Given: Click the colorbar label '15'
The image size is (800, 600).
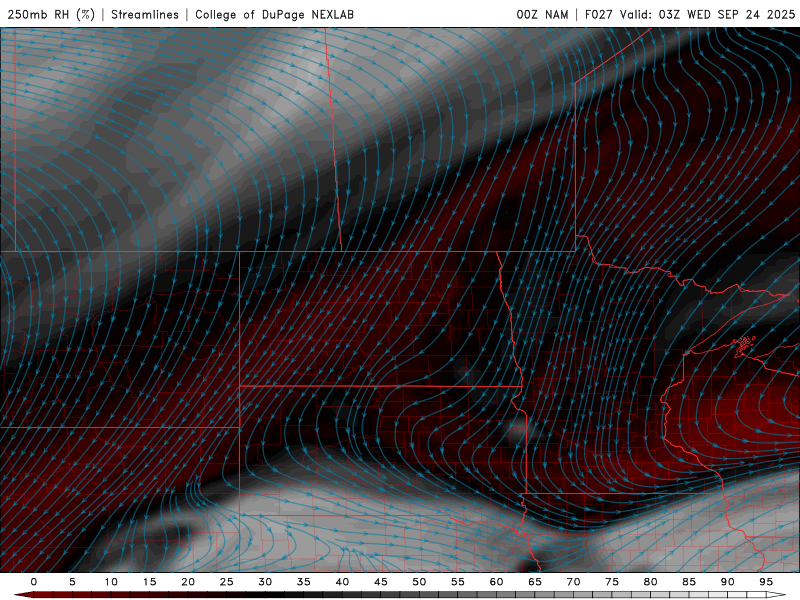Looking at the screenshot, I should coord(149,582).
